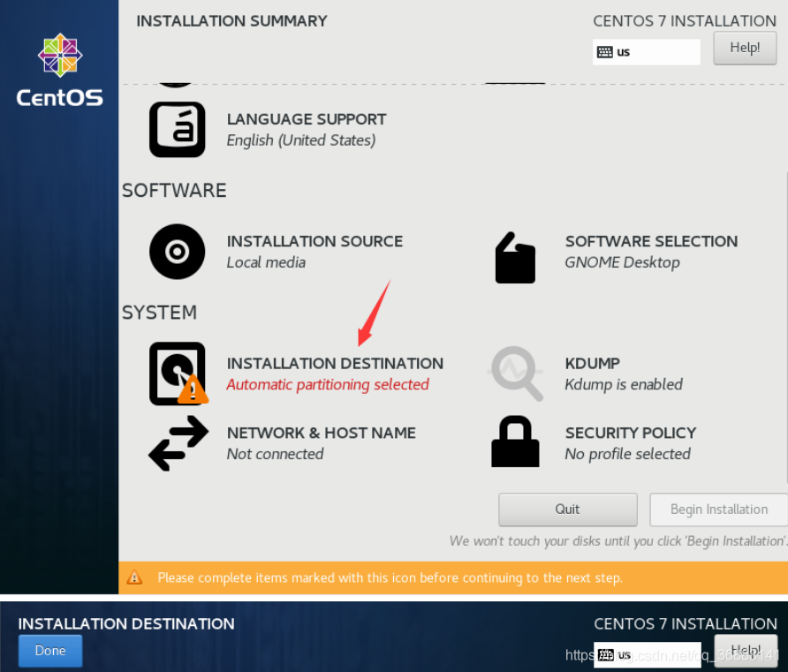Click Begin Installation button
This screenshot has width=788, height=672.
tap(718, 510)
